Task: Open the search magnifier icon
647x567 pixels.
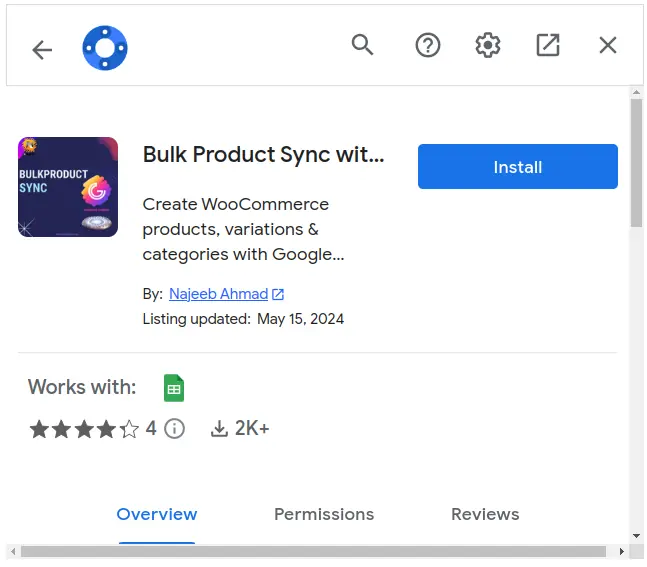Action: (x=362, y=45)
